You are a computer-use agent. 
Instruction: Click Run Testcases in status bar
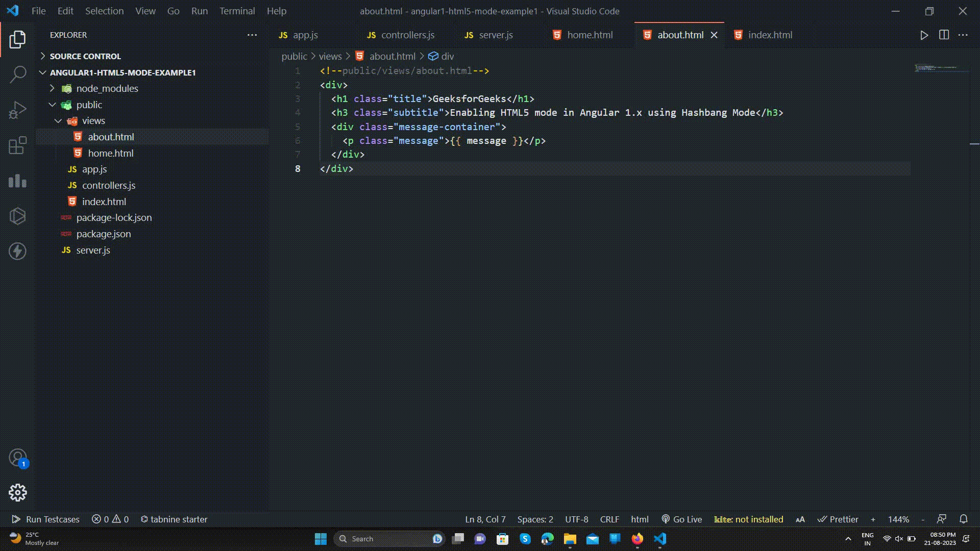pyautogui.click(x=45, y=519)
